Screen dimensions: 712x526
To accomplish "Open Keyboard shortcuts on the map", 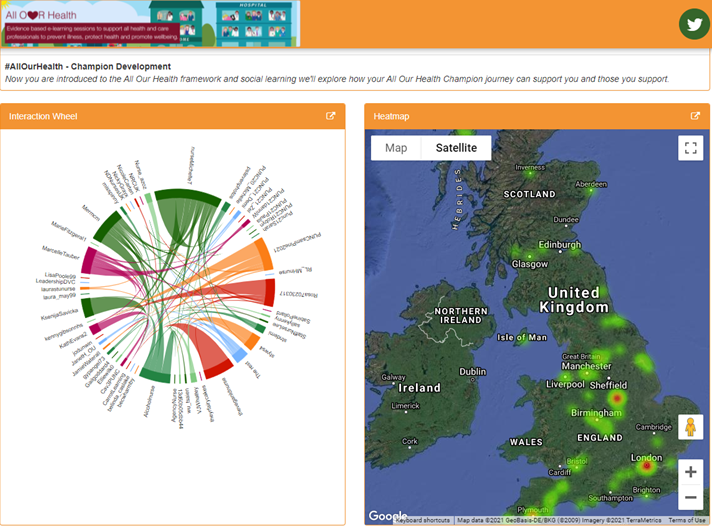I will [x=422, y=520].
